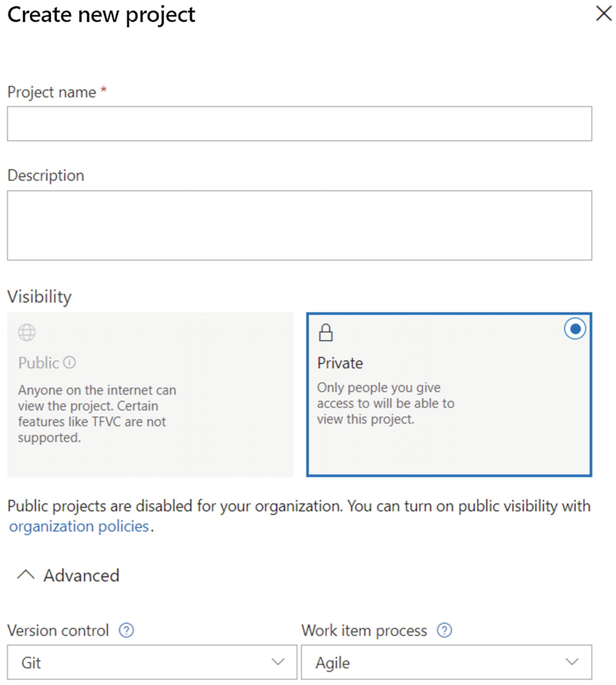Click the chevron arrow in the Git dropdown
This screenshot has width=616, height=685.
(x=278, y=662)
